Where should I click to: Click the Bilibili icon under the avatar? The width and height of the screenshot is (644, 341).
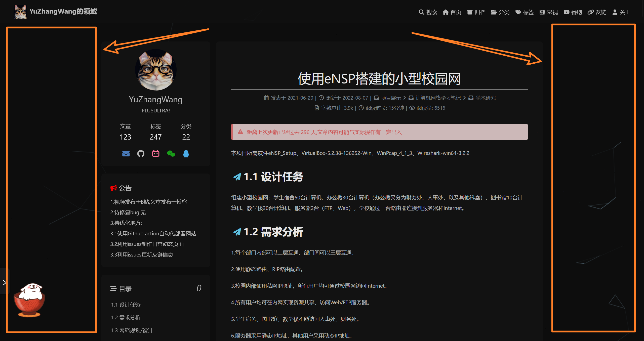[156, 153]
